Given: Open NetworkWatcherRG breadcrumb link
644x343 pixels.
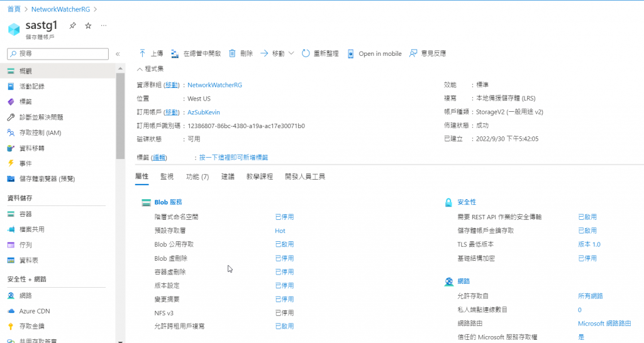Looking at the screenshot, I should (x=60, y=9).
